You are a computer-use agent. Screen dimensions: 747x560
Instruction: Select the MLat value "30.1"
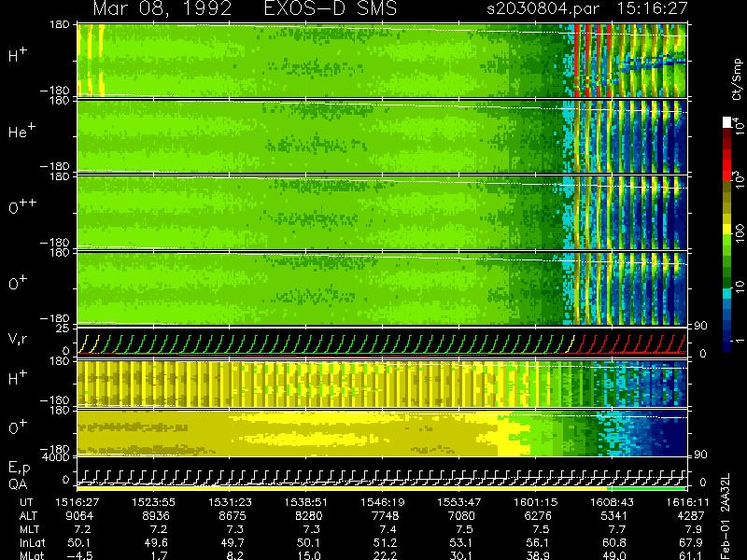[x=461, y=555]
